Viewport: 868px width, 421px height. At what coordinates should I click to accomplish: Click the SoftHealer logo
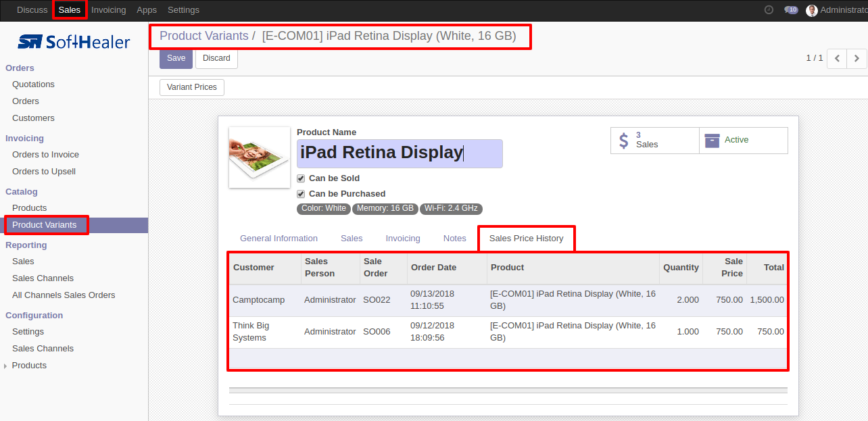74,42
